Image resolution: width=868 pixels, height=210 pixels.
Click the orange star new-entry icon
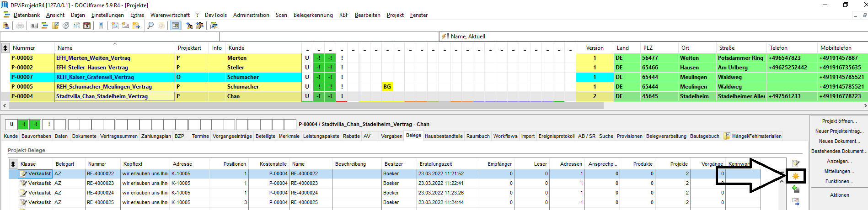click(796, 176)
